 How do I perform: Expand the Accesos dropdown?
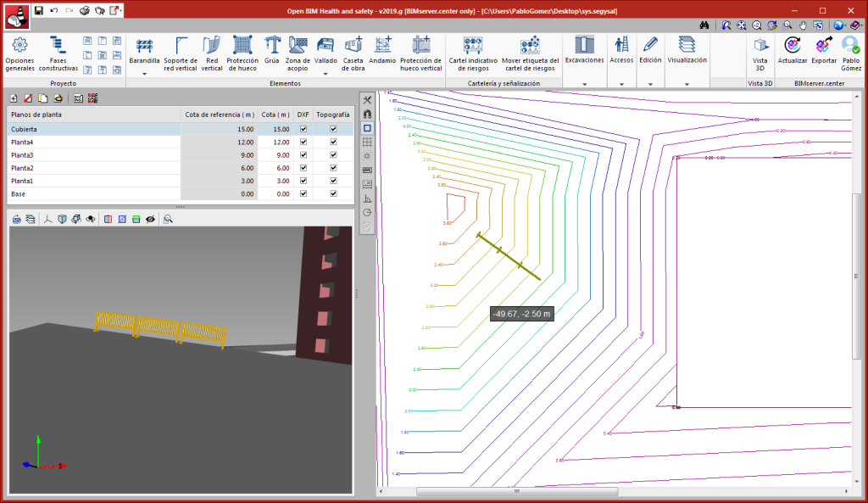(621, 53)
